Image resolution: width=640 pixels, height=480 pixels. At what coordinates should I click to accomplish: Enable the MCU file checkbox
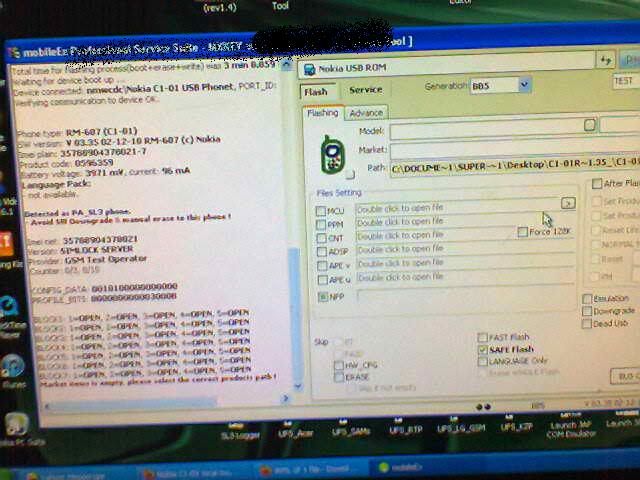pyautogui.click(x=320, y=211)
